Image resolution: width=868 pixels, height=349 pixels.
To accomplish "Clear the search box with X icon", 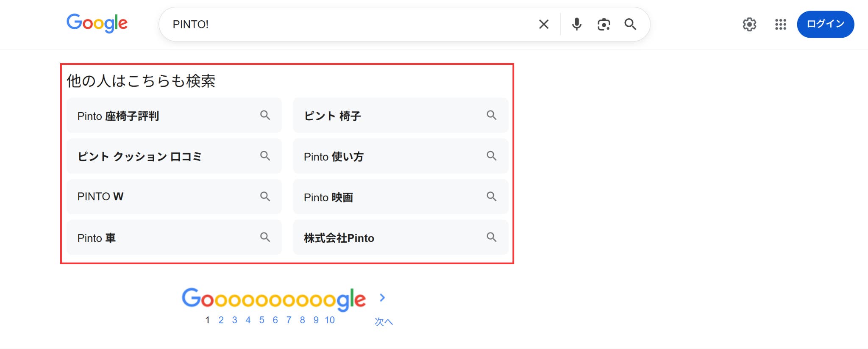I will click(544, 24).
